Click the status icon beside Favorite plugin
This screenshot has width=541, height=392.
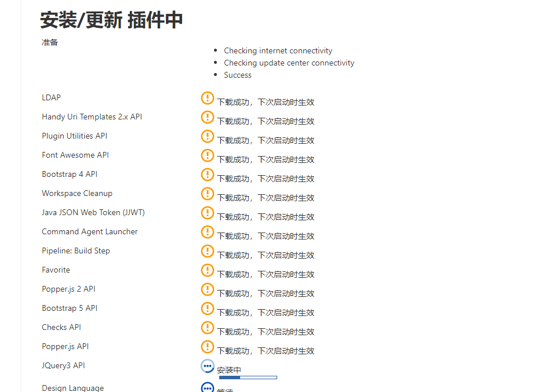coord(208,270)
